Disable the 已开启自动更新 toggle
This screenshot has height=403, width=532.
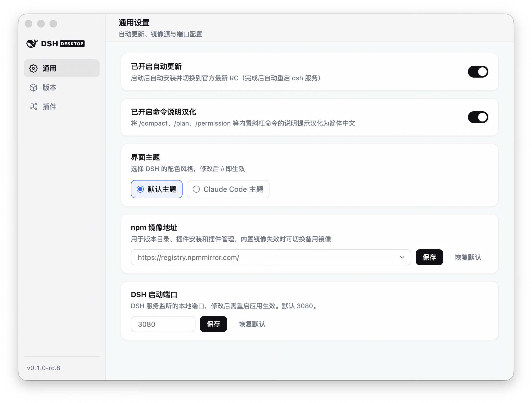[x=478, y=72]
